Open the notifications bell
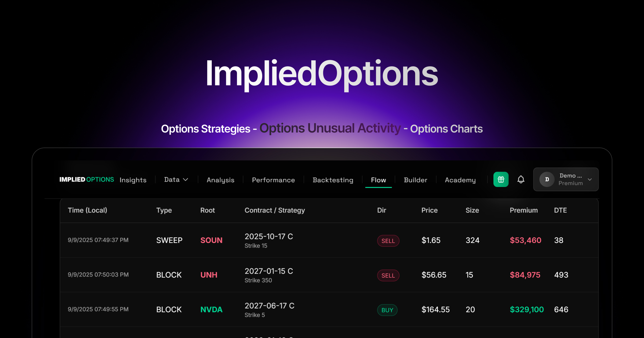 (x=521, y=179)
